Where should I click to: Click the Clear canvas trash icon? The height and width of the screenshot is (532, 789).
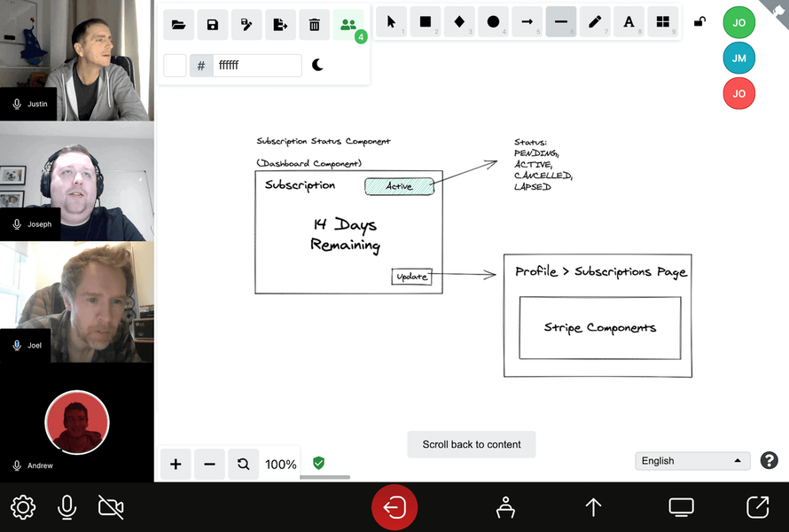[x=315, y=25]
